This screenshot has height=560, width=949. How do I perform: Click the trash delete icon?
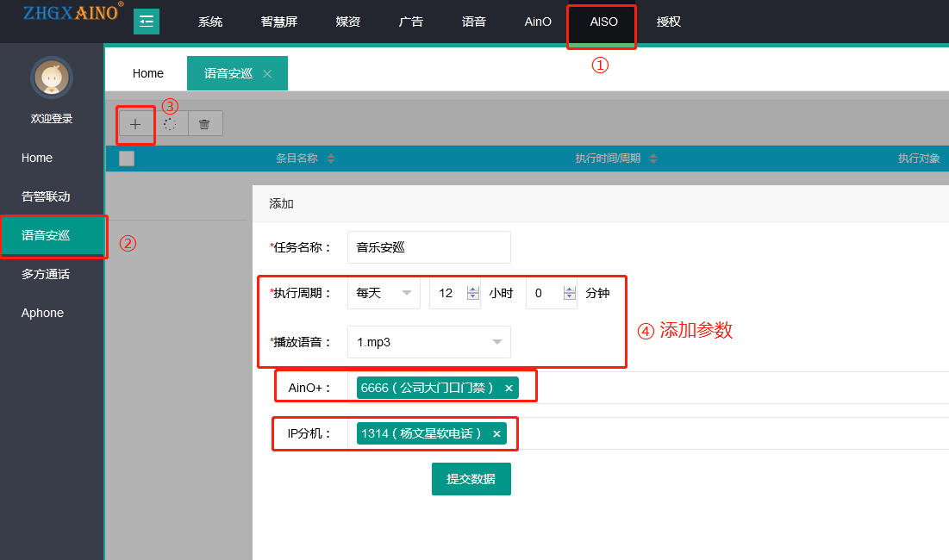pyautogui.click(x=204, y=124)
